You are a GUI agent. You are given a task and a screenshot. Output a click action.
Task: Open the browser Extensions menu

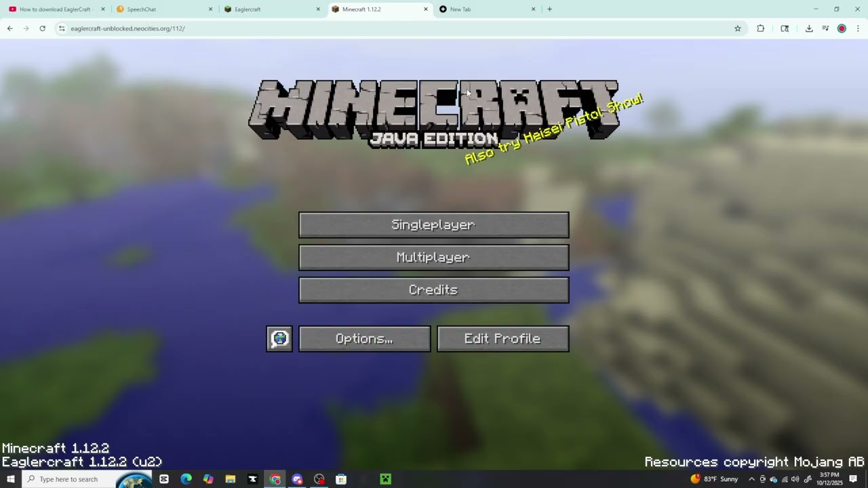pos(760,28)
